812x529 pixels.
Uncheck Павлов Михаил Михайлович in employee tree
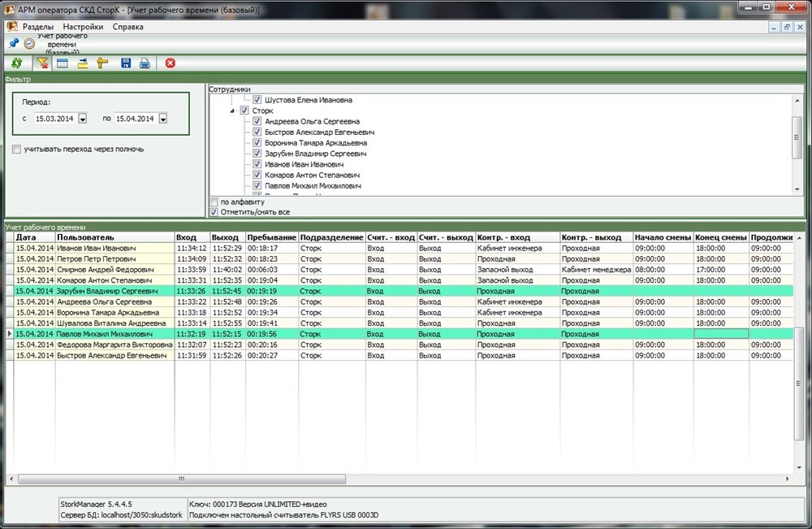click(x=257, y=185)
